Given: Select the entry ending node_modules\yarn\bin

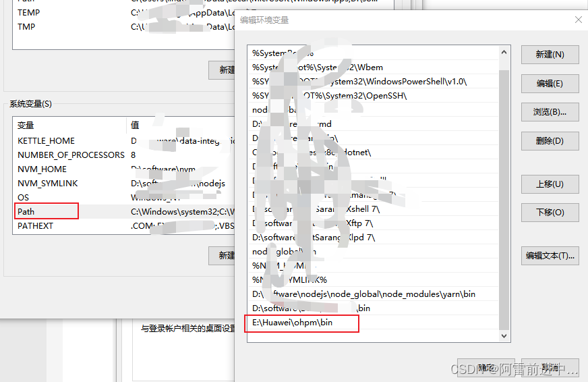Looking at the screenshot, I should pos(373,294).
